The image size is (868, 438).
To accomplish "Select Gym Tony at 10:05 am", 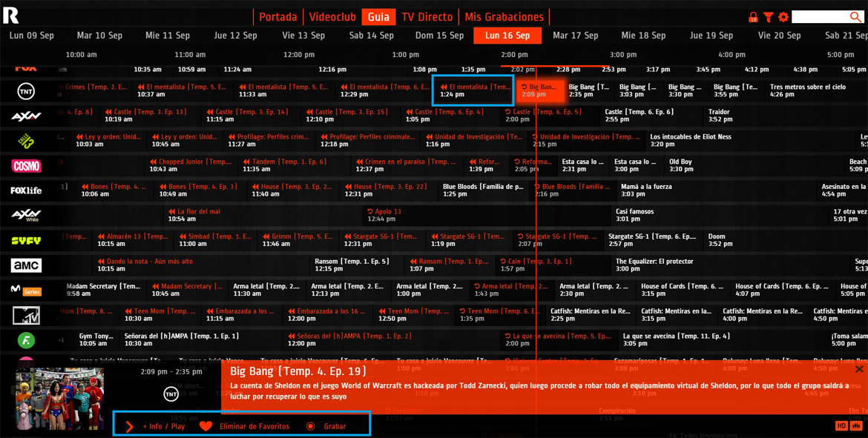I will (96, 339).
